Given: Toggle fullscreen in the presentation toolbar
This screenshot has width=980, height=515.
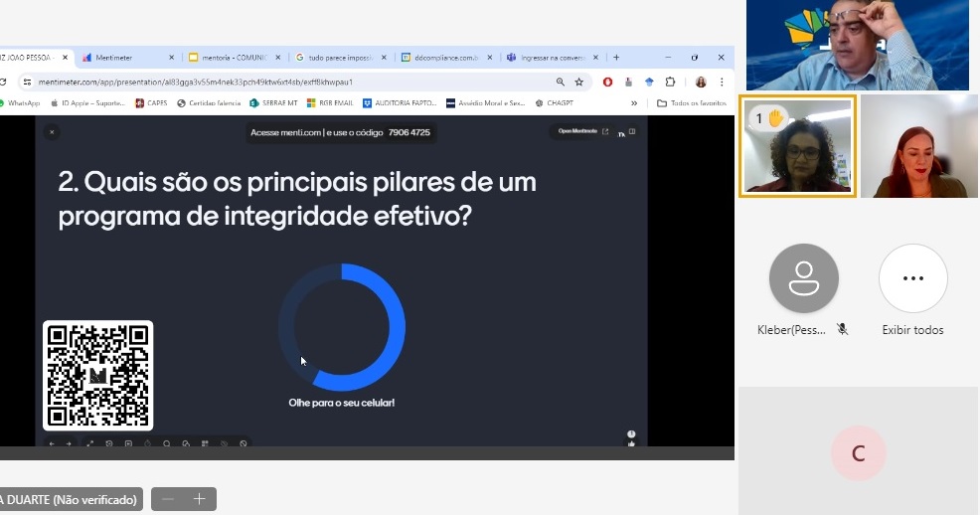Looking at the screenshot, I should pyautogui.click(x=89, y=443).
